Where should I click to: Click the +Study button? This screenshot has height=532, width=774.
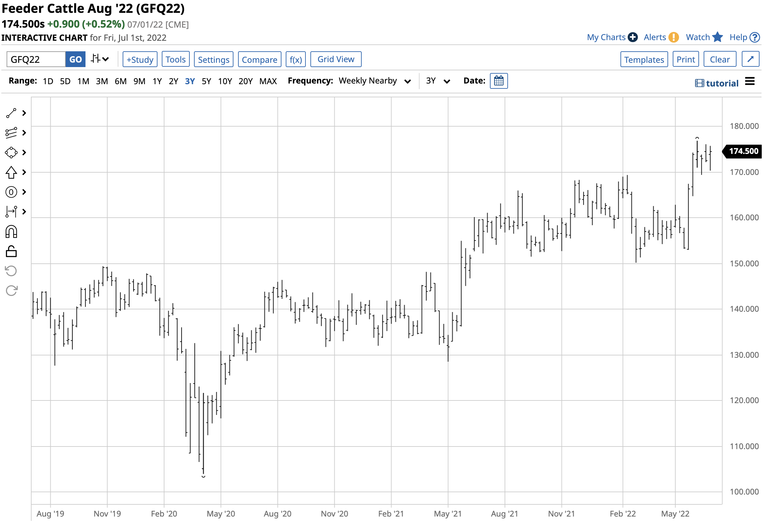click(x=140, y=59)
